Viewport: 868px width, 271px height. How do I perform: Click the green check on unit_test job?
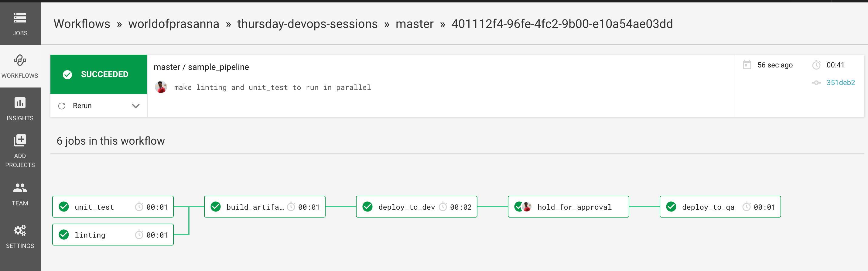click(64, 207)
